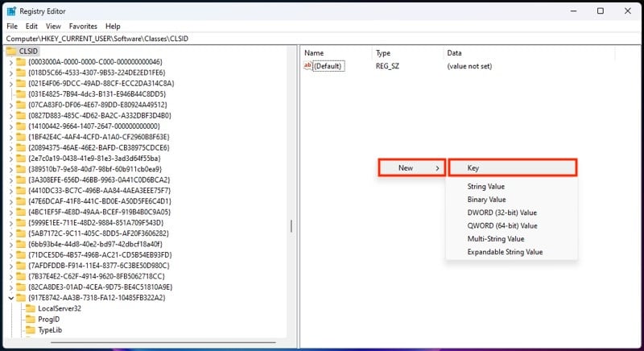The height and width of the screenshot is (351, 644).
Task: Click the LocalServer32 folder icon
Action: coord(31,308)
